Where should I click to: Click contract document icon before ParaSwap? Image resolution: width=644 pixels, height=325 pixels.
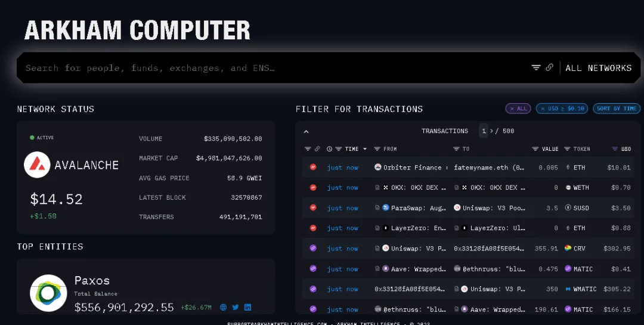click(377, 208)
